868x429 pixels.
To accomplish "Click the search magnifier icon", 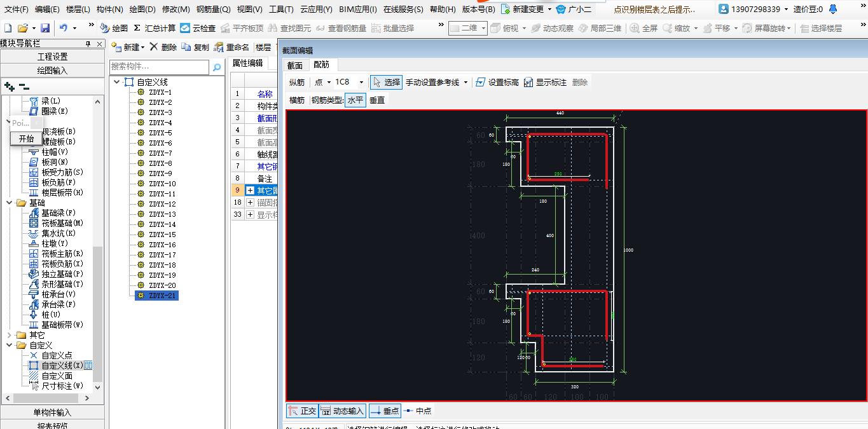I will [x=217, y=67].
